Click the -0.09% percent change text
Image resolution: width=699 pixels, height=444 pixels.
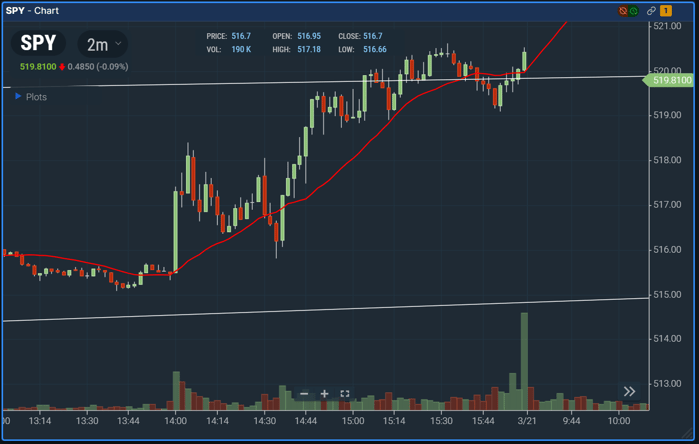pos(112,67)
